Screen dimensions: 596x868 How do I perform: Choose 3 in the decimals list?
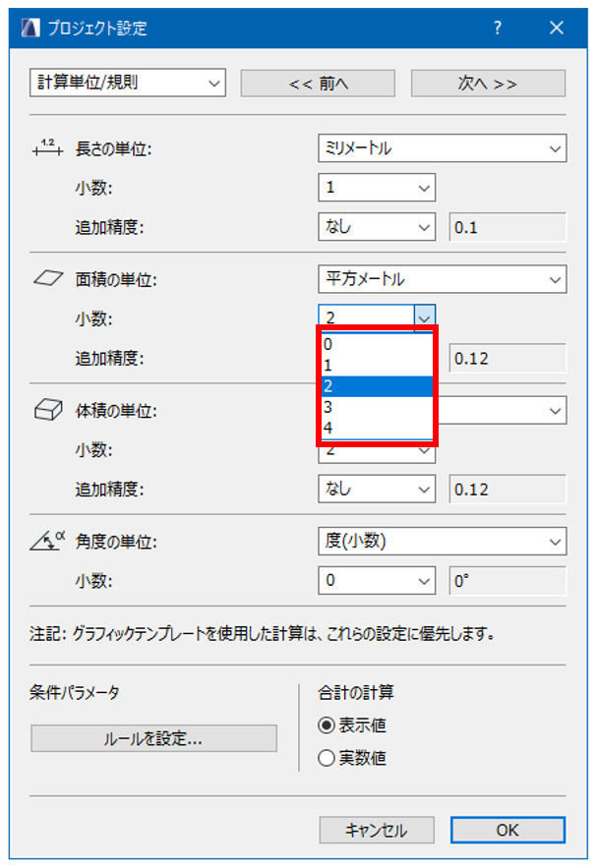[376, 407]
